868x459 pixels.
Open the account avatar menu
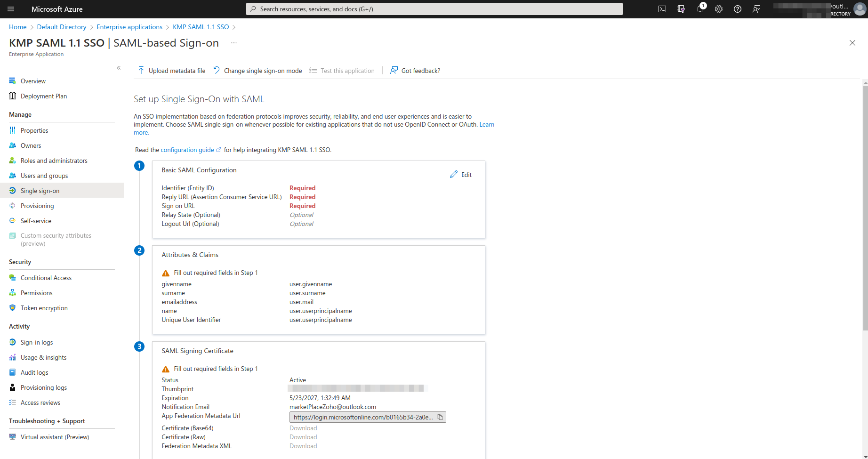click(x=860, y=9)
